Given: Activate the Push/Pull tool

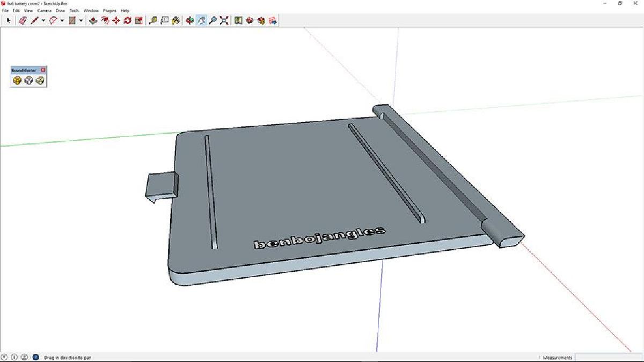Looking at the screenshot, I should click(x=93, y=20).
